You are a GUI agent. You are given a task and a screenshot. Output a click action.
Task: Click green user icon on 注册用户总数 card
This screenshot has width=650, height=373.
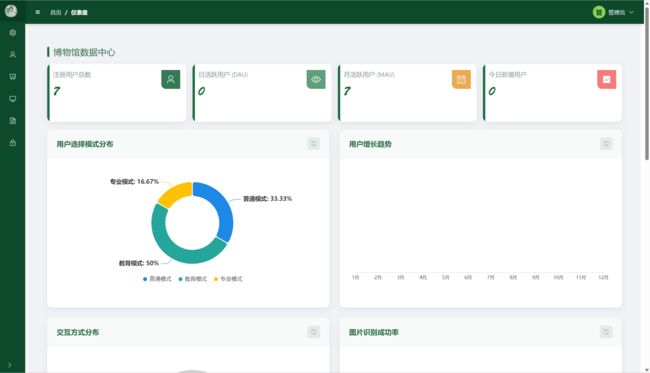click(x=171, y=79)
